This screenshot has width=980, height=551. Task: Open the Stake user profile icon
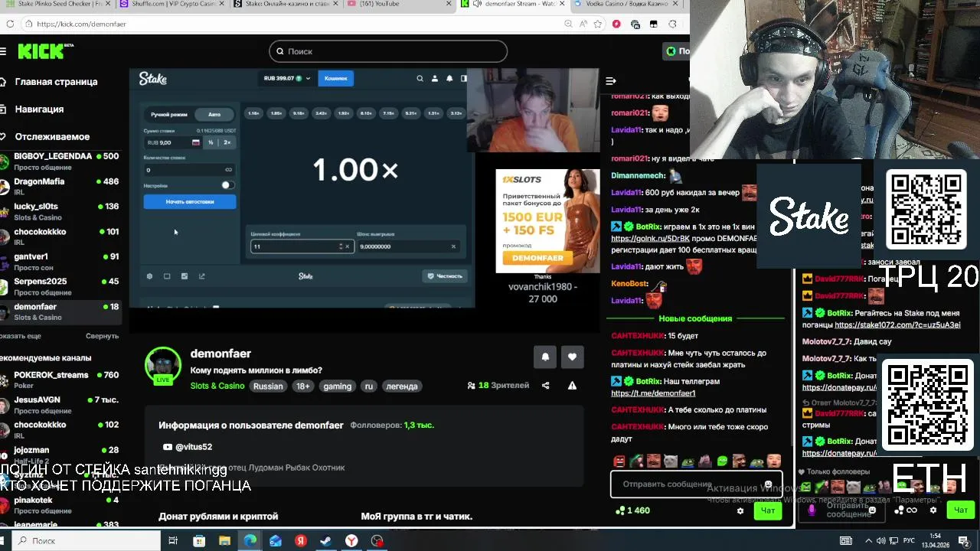[x=435, y=78]
